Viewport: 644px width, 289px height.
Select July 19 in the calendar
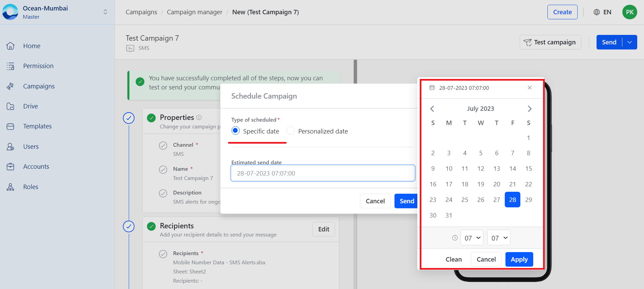481,184
